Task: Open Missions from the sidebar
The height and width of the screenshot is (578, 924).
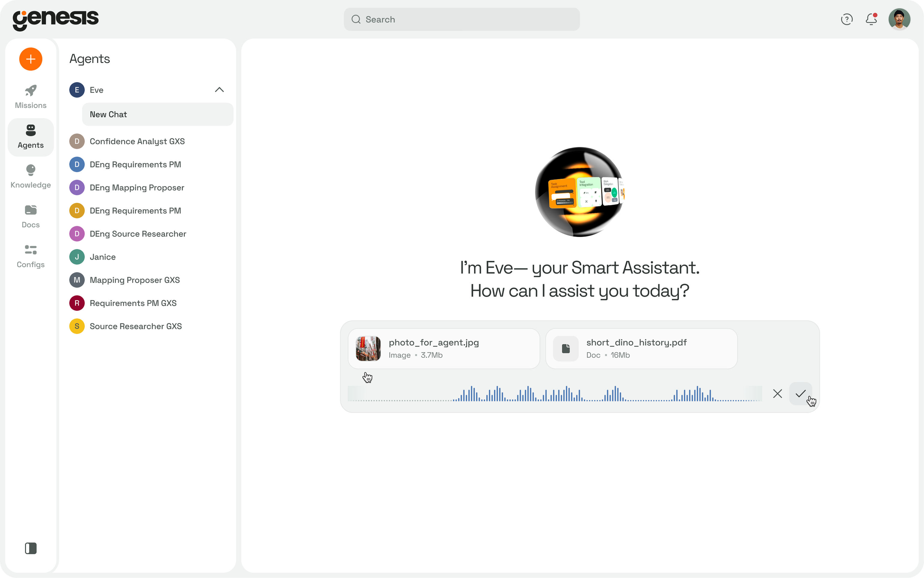Action: pyautogui.click(x=31, y=97)
